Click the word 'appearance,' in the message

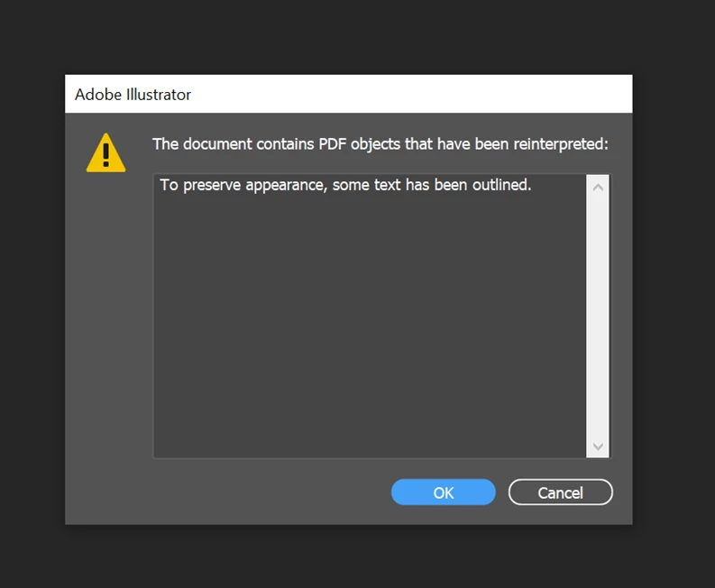(287, 186)
